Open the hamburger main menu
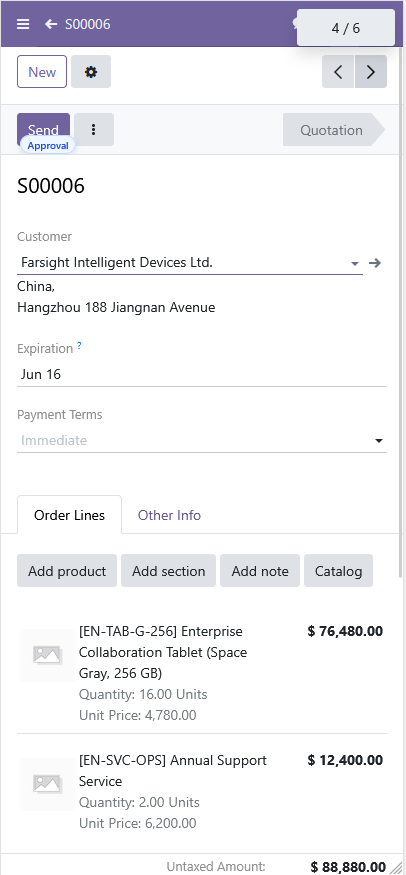Image resolution: width=406 pixels, height=875 pixels. tap(23, 24)
